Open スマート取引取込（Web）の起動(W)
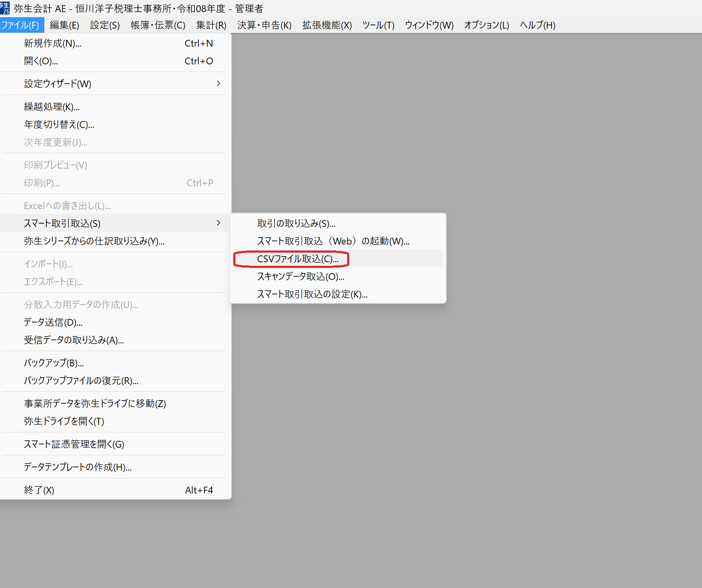The height and width of the screenshot is (588, 702). (x=333, y=241)
